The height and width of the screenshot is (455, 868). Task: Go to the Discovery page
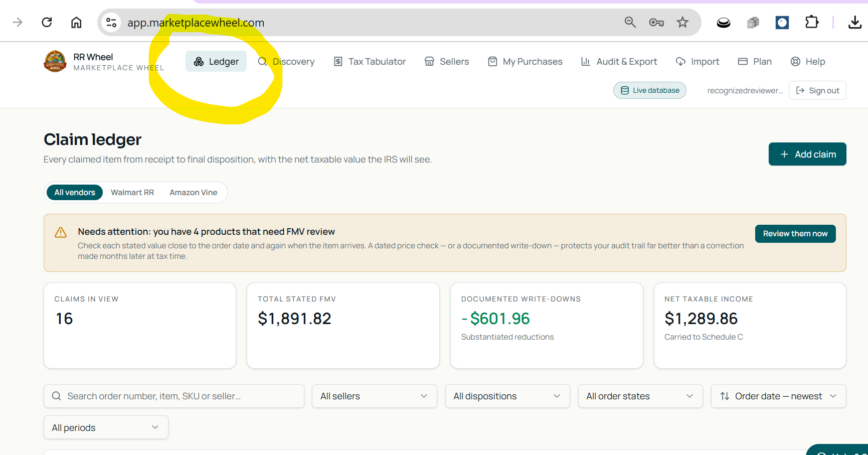tap(286, 61)
